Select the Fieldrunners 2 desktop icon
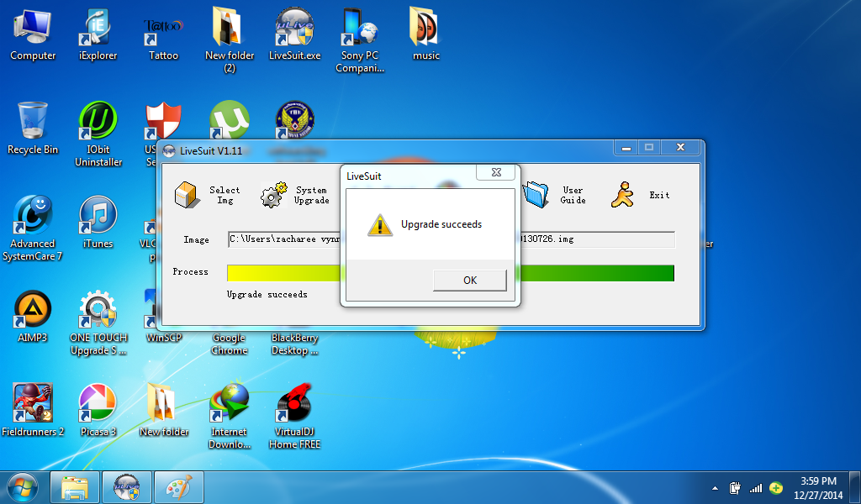Viewport: 861px width, 504px height. (33, 405)
